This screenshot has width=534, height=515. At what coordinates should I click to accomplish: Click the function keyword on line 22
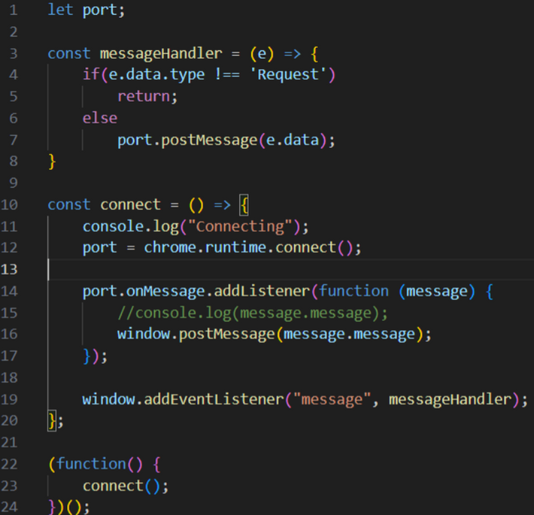pos(91,464)
